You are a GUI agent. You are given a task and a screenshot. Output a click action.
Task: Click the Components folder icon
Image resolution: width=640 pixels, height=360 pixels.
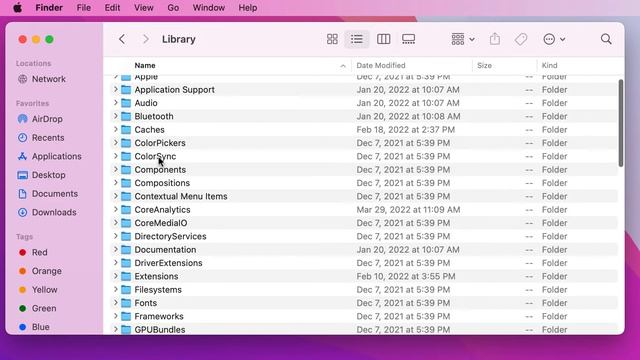pyautogui.click(x=126, y=170)
